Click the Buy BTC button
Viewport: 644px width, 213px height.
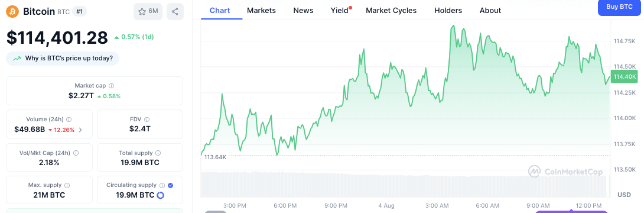pos(619,7)
